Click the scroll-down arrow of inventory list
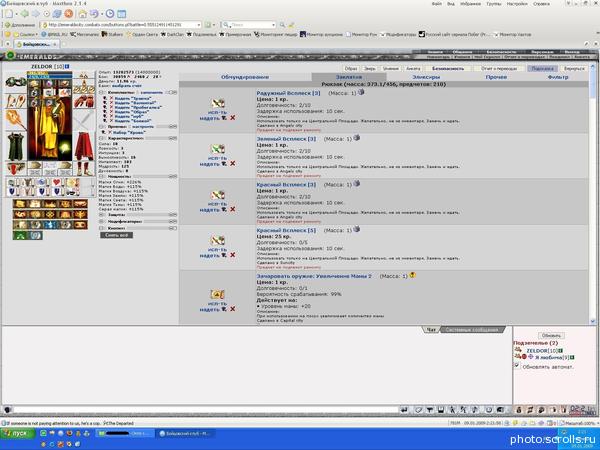The height and width of the screenshot is (450, 600). click(x=593, y=322)
